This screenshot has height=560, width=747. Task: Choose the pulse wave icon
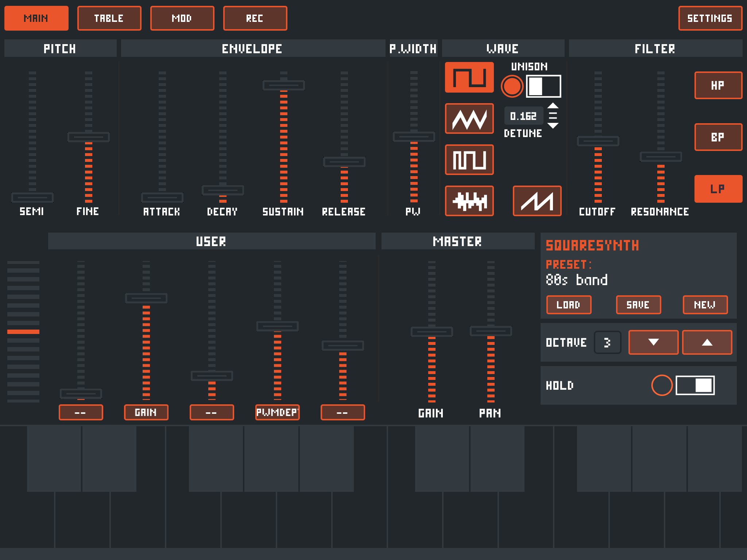click(469, 160)
